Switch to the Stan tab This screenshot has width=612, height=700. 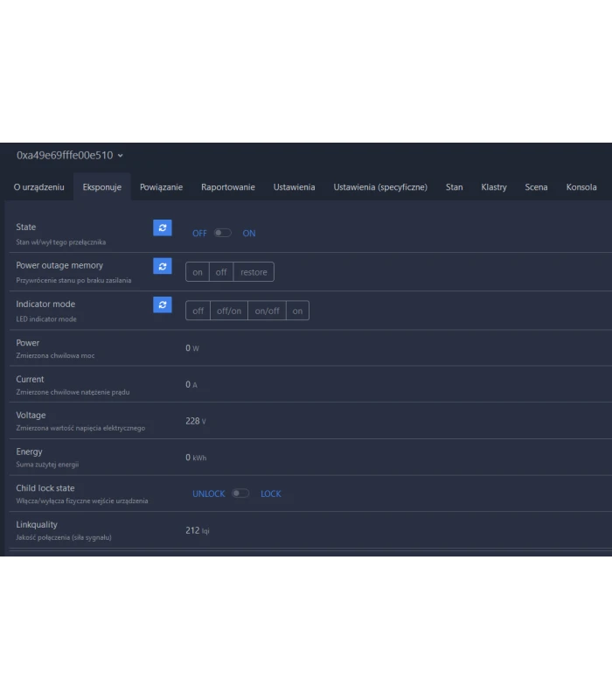pos(454,187)
